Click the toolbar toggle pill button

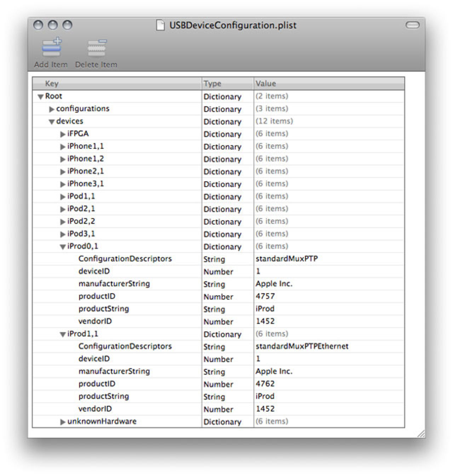click(x=412, y=25)
